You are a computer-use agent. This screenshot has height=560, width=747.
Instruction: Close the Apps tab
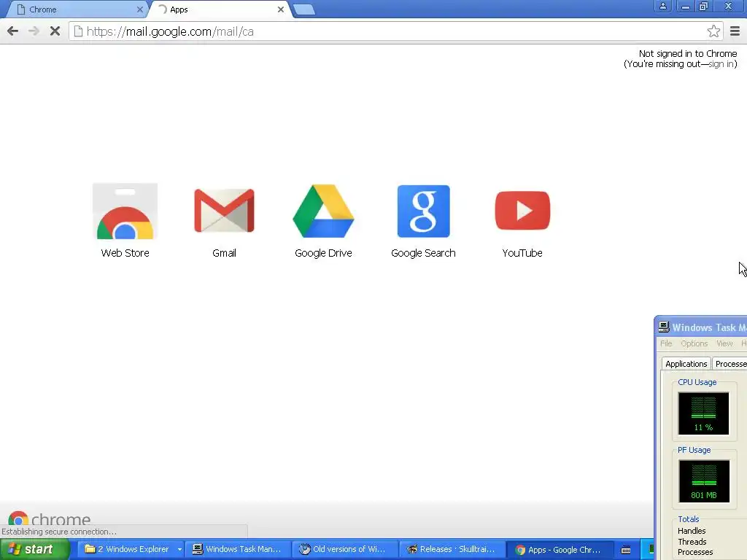point(281,9)
